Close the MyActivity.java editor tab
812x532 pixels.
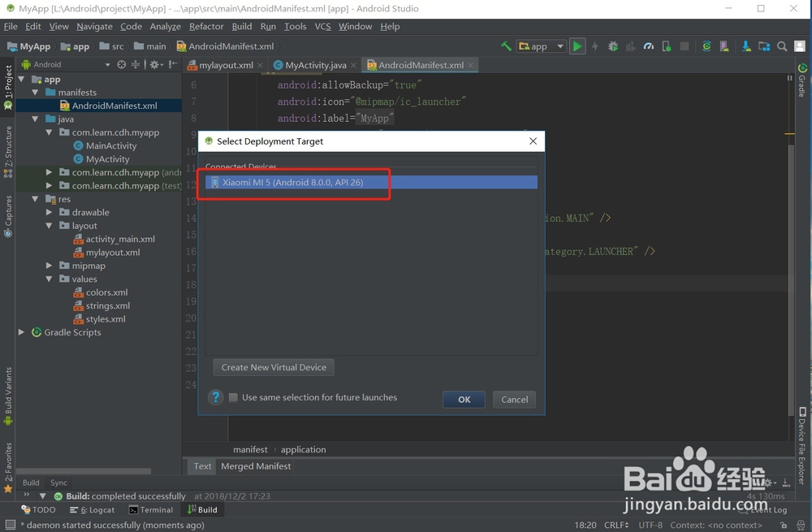[353, 65]
